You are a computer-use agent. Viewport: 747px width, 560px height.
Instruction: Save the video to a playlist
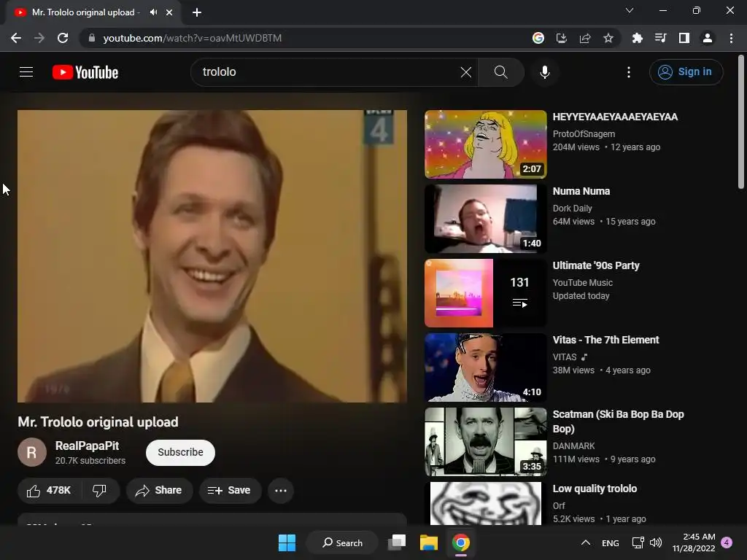(x=230, y=491)
